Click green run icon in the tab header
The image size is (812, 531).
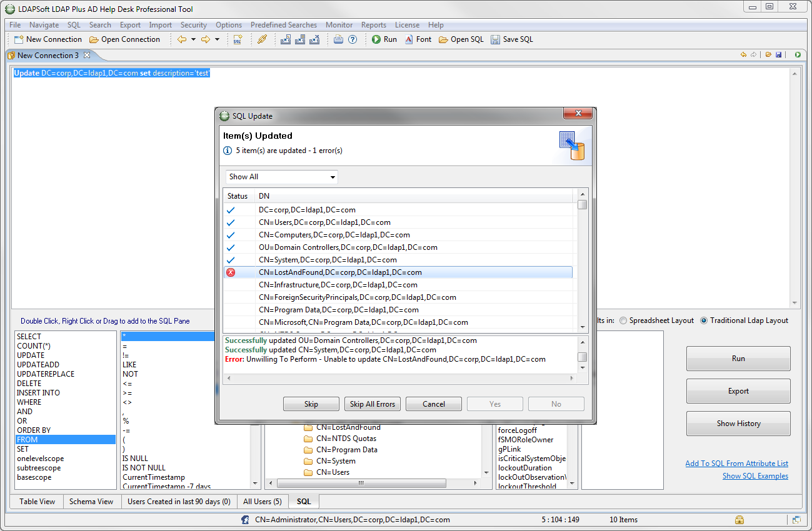(798, 55)
